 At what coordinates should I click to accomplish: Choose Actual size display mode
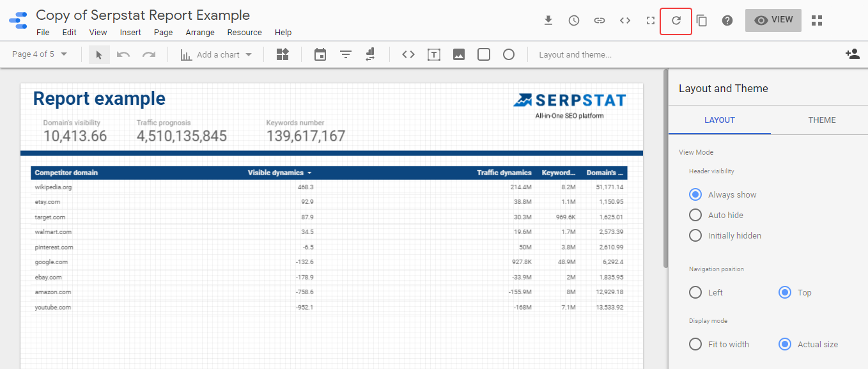point(785,344)
